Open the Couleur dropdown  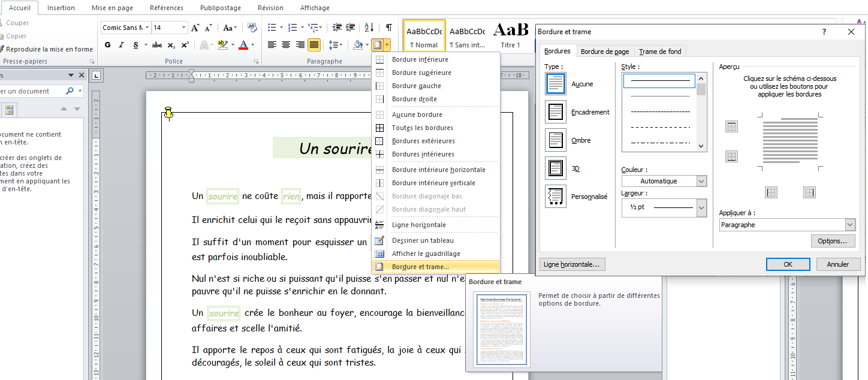tap(664, 181)
